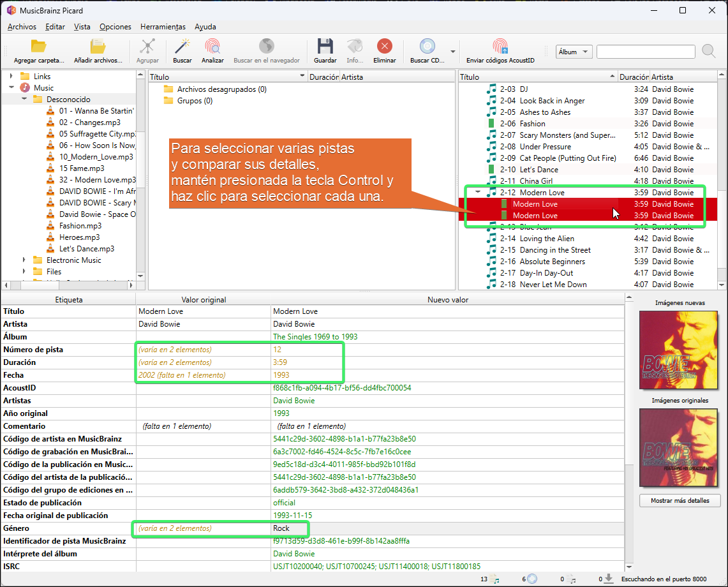The width and height of the screenshot is (728, 587).
Task: Select Let's Dance.mp3 file
Action: 86,248
